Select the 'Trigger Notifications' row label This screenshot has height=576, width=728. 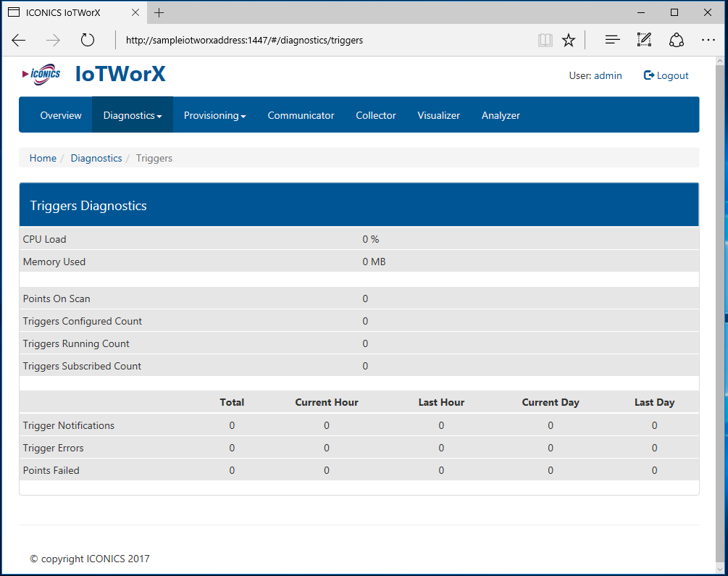point(69,425)
